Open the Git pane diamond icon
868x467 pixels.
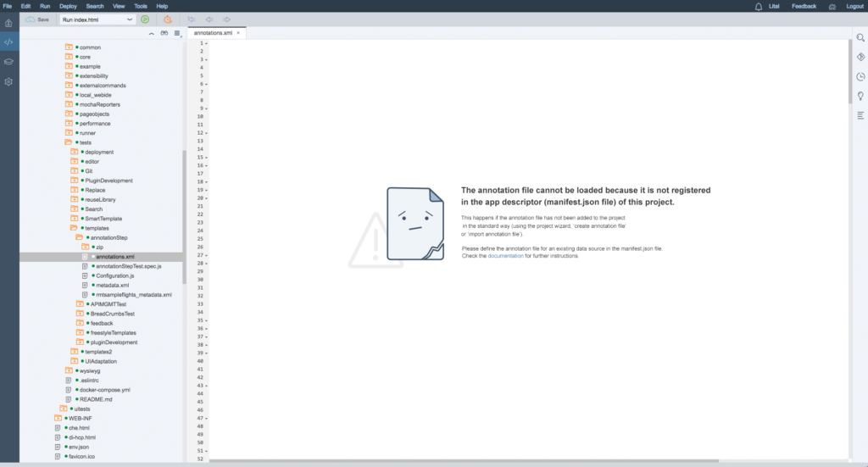[860, 57]
